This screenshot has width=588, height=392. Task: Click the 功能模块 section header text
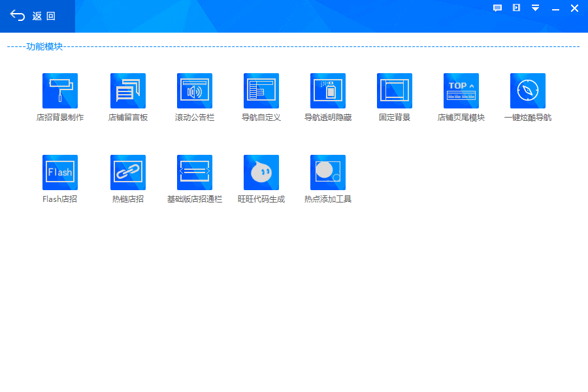point(44,47)
